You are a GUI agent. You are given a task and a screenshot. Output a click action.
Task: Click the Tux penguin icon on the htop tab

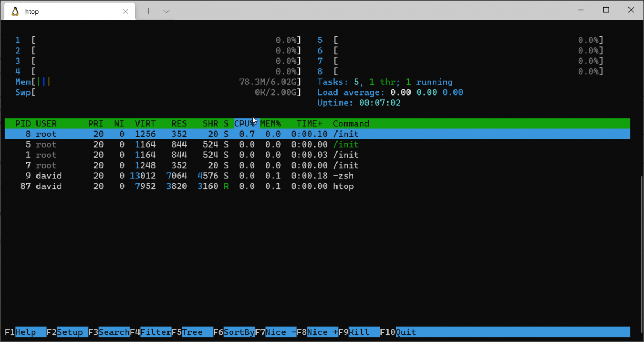pos(15,11)
